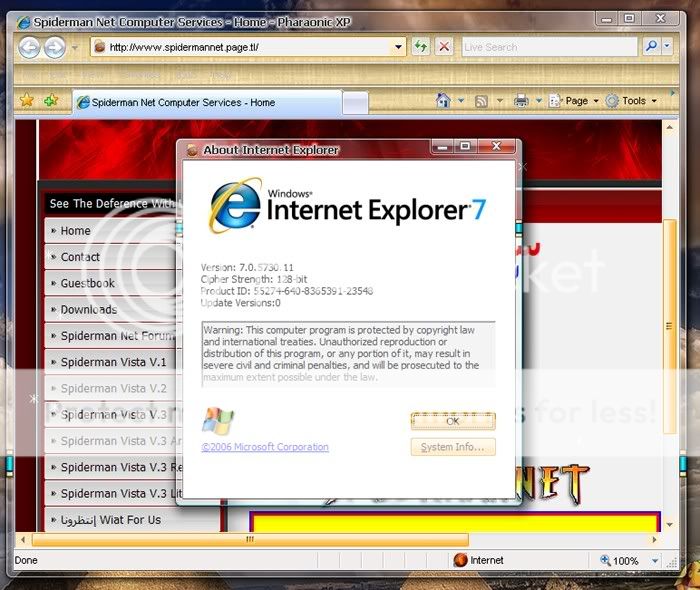
Task: Open search provider options dropdown
Action: [667, 46]
